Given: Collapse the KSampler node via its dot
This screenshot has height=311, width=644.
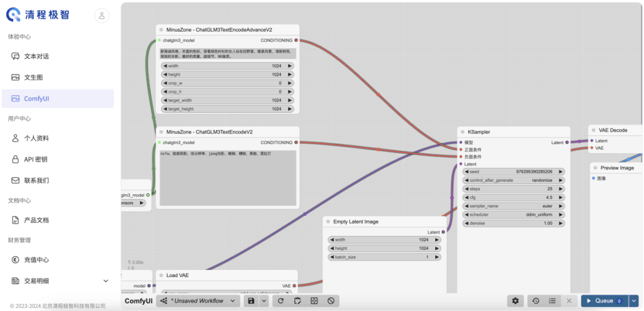Looking at the screenshot, I should tap(462, 132).
